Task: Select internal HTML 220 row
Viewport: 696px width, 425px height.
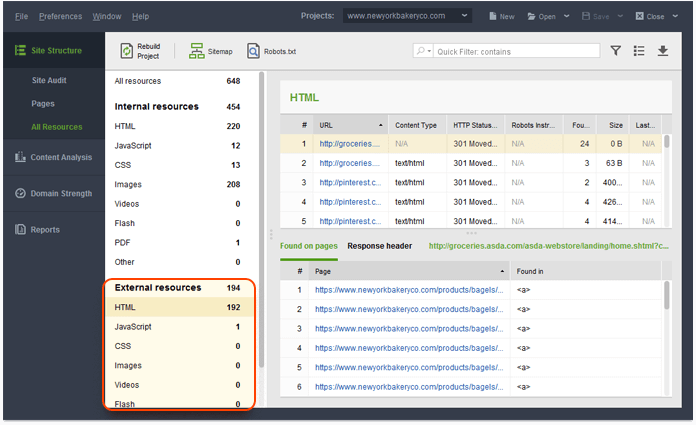Action: point(178,126)
